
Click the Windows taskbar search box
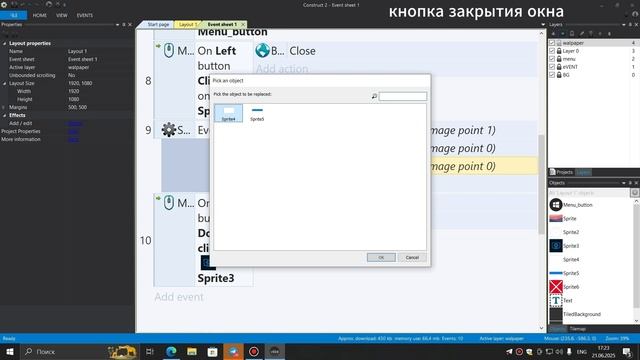[x=80, y=351]
